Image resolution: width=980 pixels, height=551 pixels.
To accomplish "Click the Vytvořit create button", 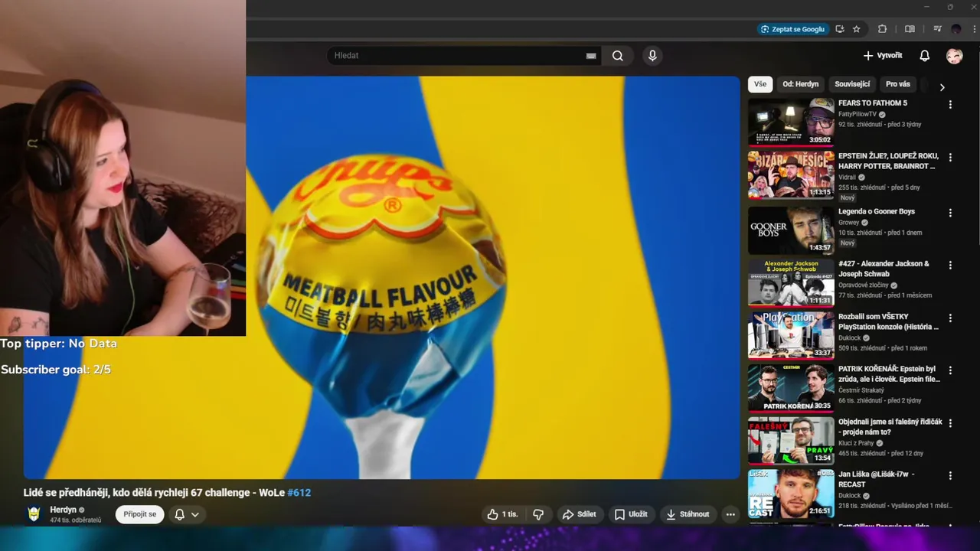I will pos(882,56).
